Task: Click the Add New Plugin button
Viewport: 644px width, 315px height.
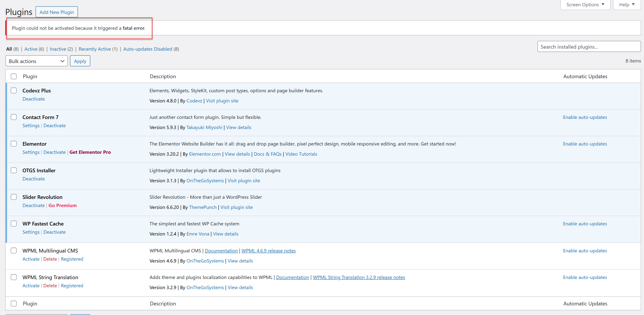Action: tap(56, 12)
